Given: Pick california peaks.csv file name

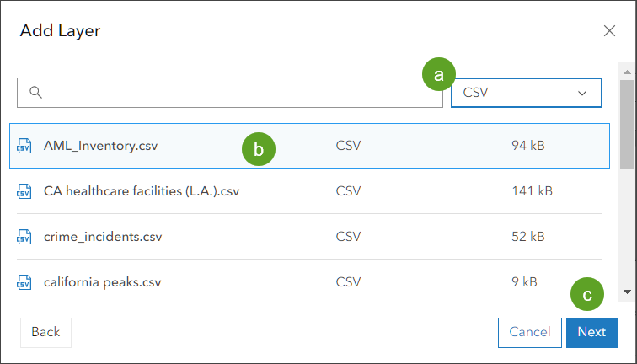Looking at the screenshot, I should click(102, 282).
